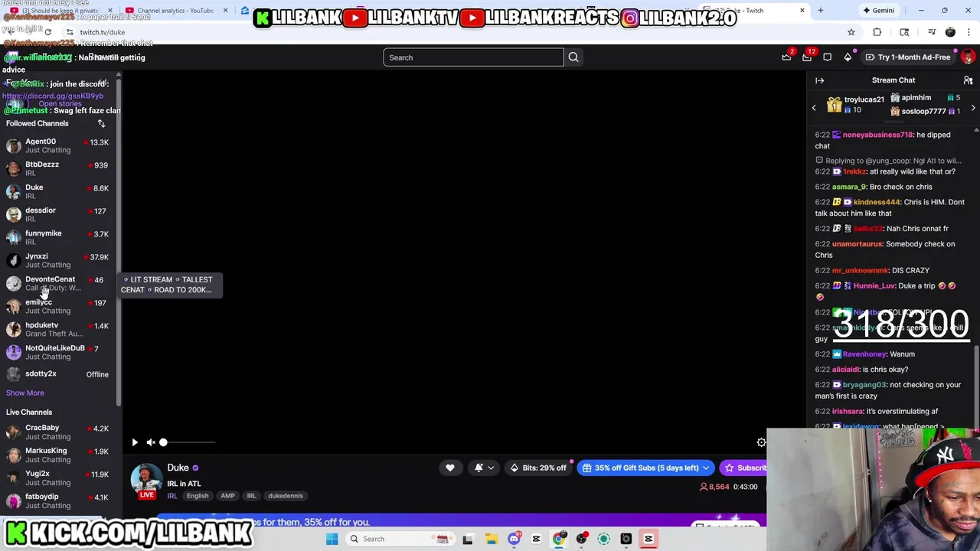Click Duke's streamer avatar with LIVE badge
980x551 pixels.
pyautogui.click(x=146, y=481)
